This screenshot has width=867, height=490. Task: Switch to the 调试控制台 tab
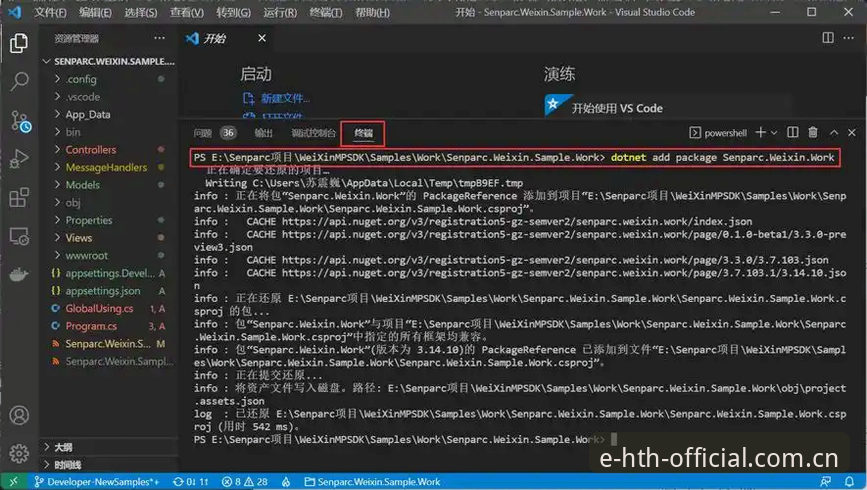pyautogui.click(x=314, y=133)
